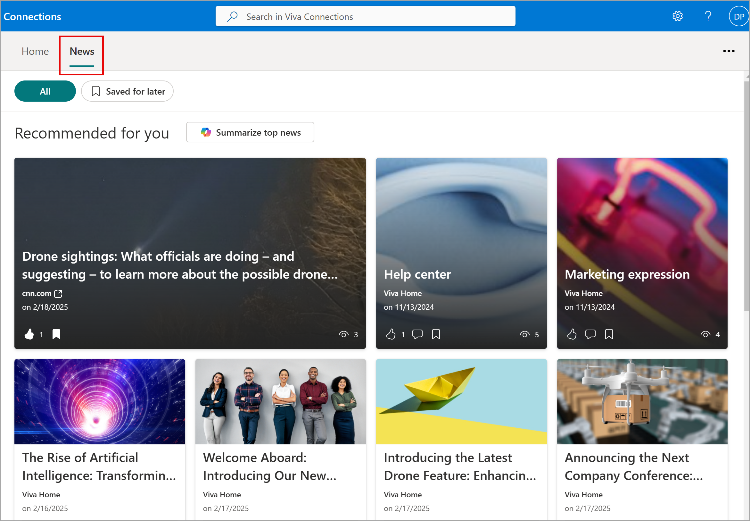Click Viva Home under Help center

403,293
